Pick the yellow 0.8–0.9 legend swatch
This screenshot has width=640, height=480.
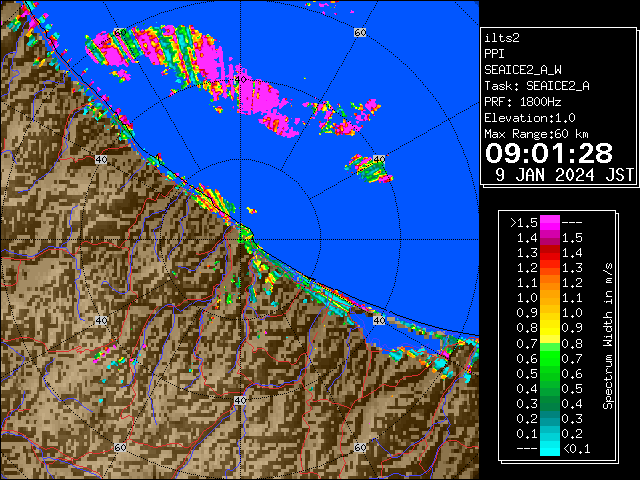[x=550, y=328]
